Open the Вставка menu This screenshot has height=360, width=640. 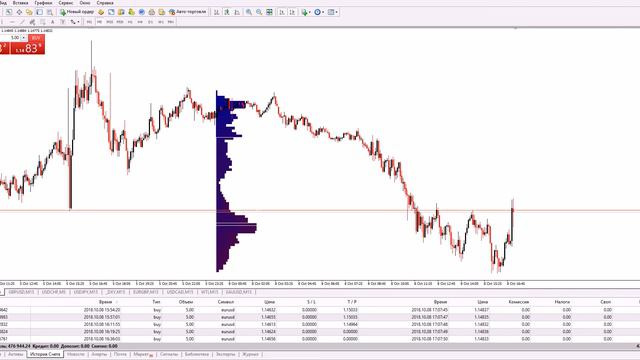21,3
